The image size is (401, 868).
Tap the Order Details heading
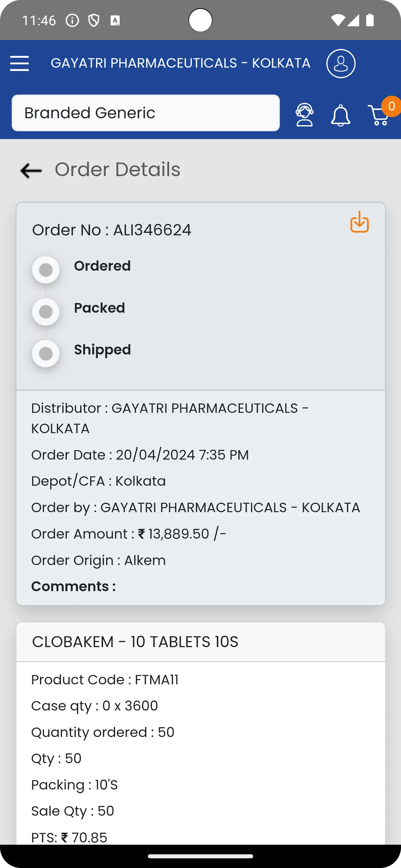click(x=117, y=169)
